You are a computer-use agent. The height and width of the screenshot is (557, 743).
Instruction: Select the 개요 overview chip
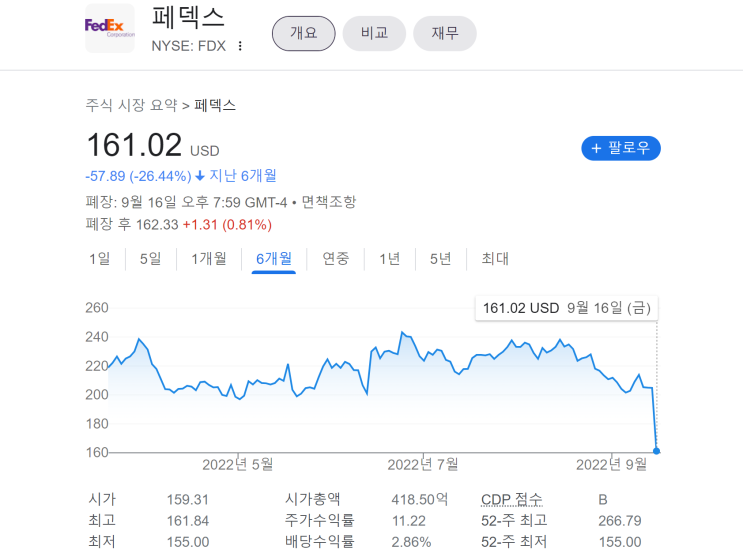pos(304,33)
